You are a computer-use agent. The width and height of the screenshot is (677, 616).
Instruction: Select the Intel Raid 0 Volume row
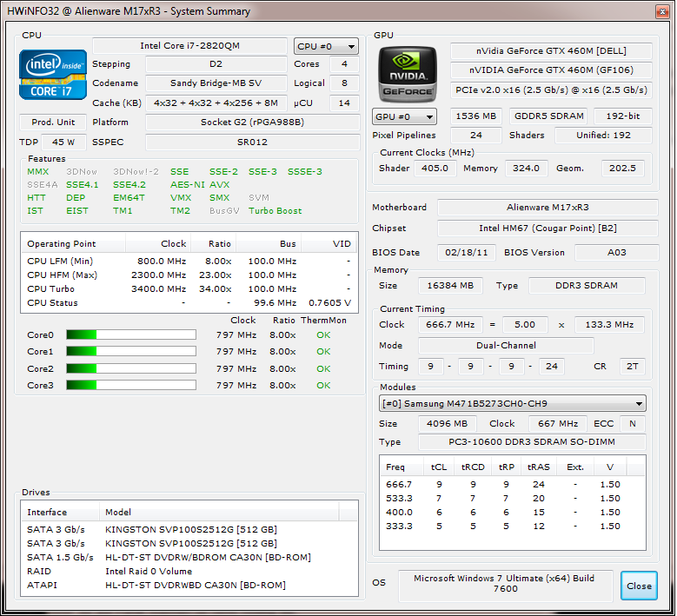[189, 571]
